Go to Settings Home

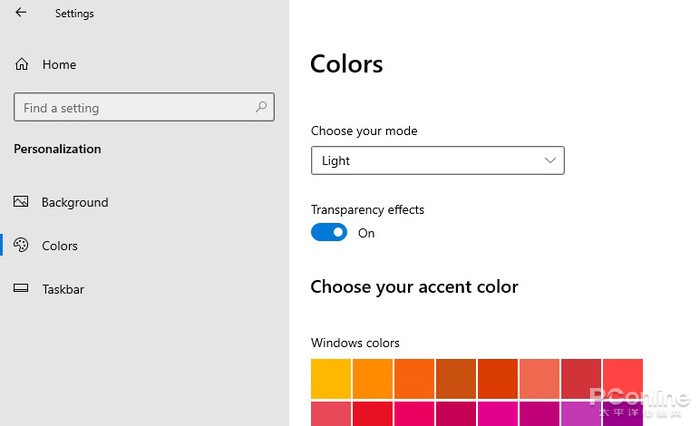coord(59,65)
